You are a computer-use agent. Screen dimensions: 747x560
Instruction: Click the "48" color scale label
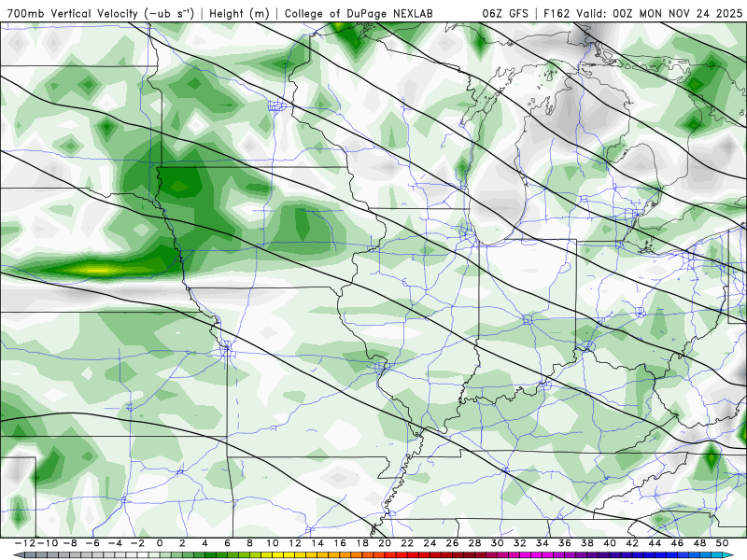pos(699,543)
